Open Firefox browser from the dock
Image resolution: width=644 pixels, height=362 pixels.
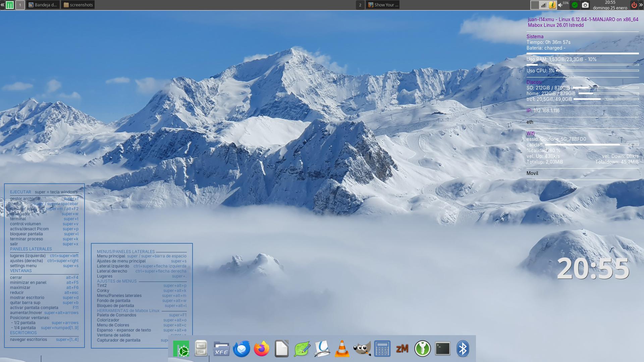[262, 349]
